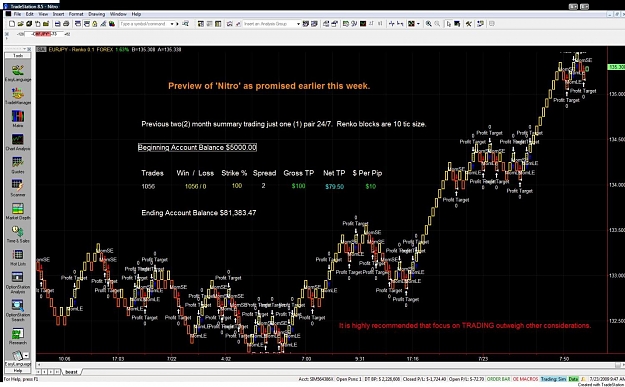This screenshot has width=625, height=387.
Task: Open the chart color scheme dropdown arrow
Action: (418, 24)
